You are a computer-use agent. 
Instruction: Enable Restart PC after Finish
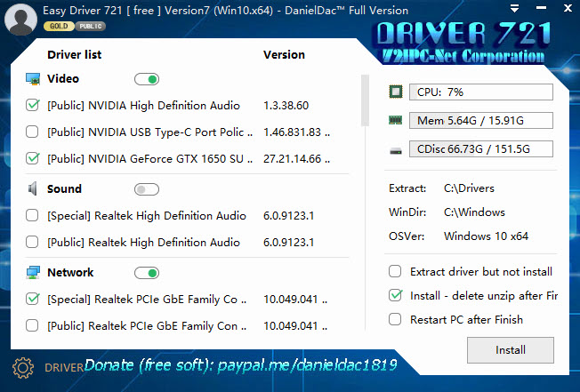click(x=395, y=319)
